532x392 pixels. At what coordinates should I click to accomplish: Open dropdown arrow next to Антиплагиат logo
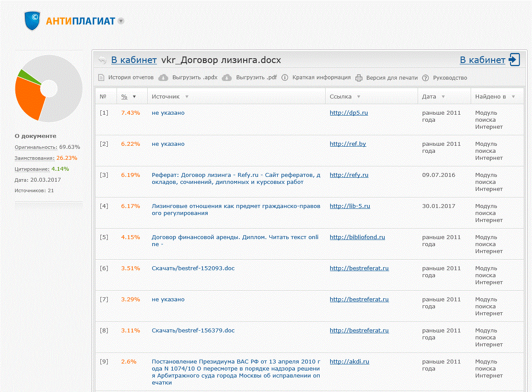(x=121, y=21)
